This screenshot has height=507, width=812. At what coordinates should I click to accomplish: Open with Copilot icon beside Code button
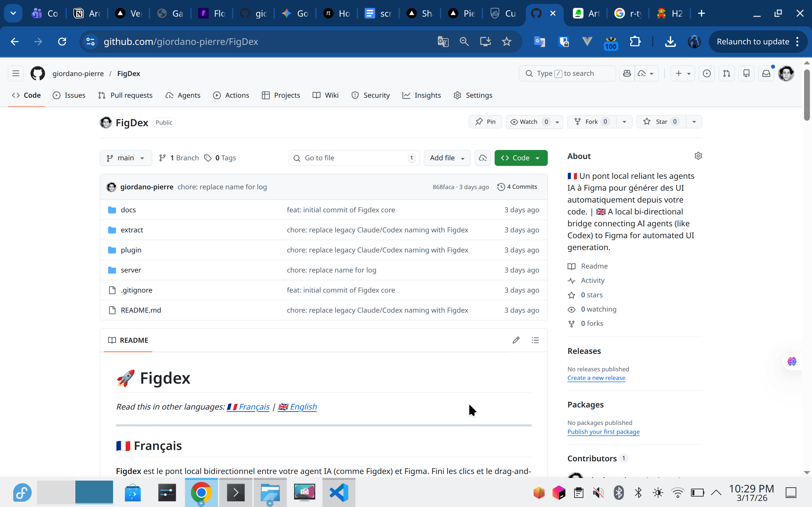click(482, 158)
